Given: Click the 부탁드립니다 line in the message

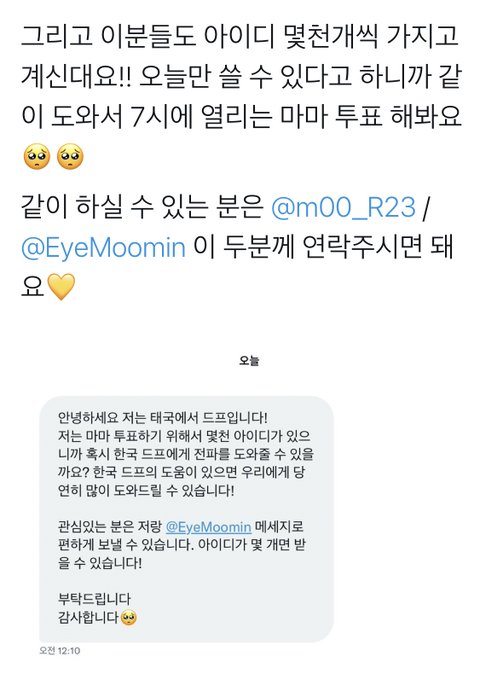Looking at the screenshot, I should tap(94, 599).
